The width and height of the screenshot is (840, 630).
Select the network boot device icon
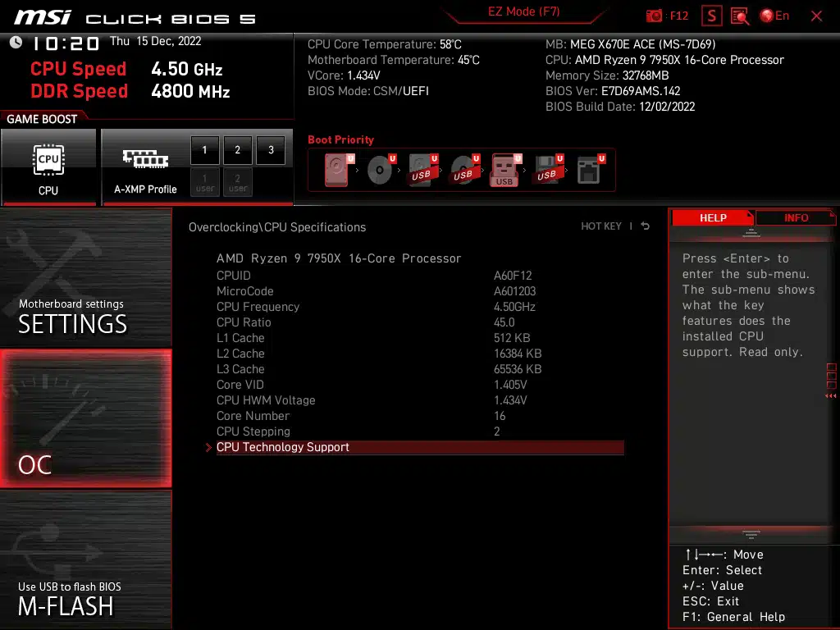[591, 170]
